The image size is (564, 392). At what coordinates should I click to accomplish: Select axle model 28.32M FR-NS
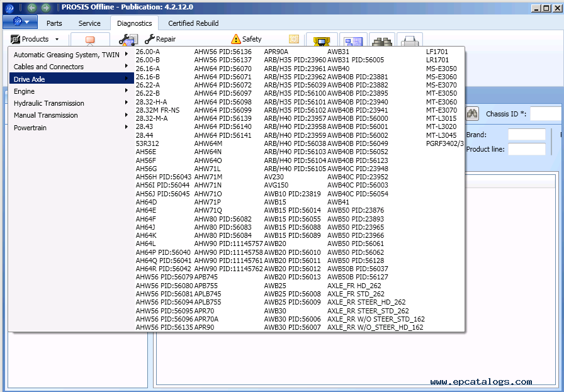coord(157,110)
